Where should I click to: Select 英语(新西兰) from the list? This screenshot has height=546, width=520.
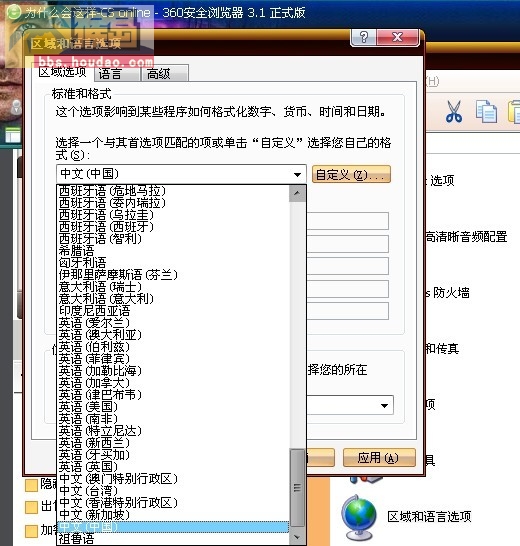tap(173, 443)
